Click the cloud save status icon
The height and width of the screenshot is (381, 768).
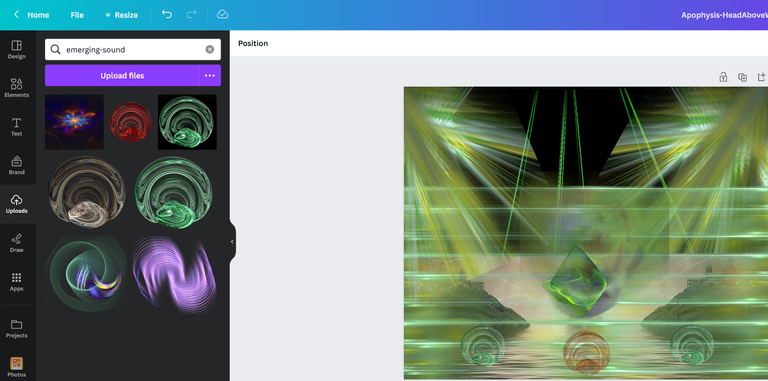[222, 15]
